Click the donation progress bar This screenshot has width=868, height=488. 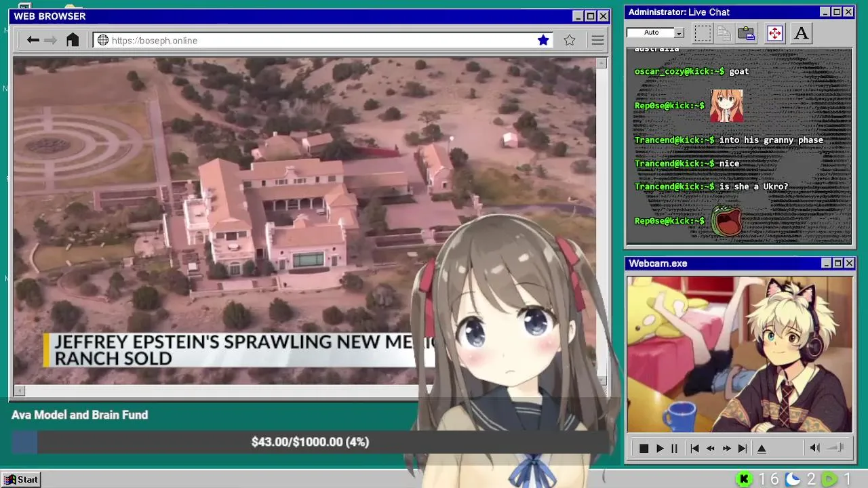(x=309, y=442)
